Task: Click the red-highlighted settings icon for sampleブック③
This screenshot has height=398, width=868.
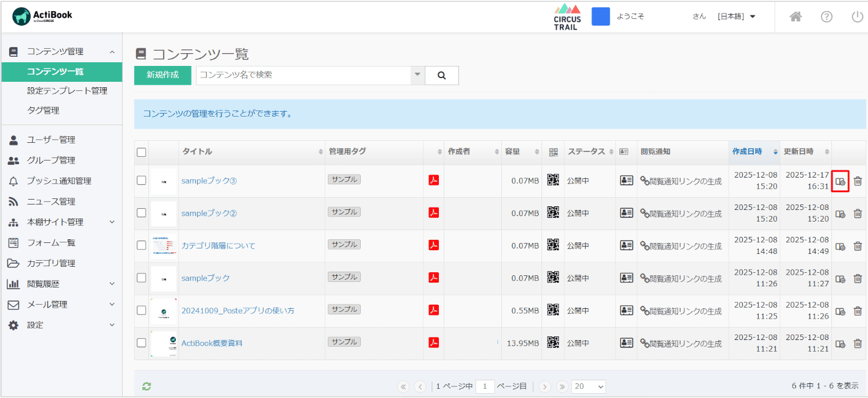Action: pyautogui.click(x=841, y=181)
